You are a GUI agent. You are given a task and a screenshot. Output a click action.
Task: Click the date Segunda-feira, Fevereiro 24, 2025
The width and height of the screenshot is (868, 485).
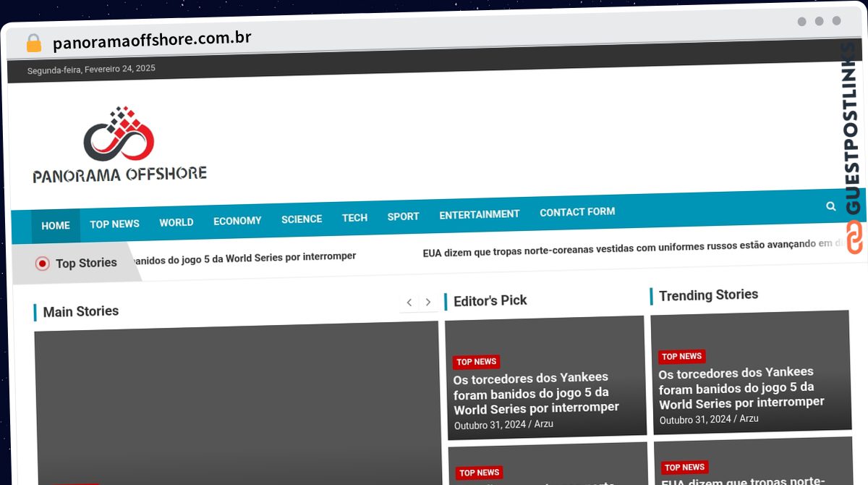(x=91, y=69)
